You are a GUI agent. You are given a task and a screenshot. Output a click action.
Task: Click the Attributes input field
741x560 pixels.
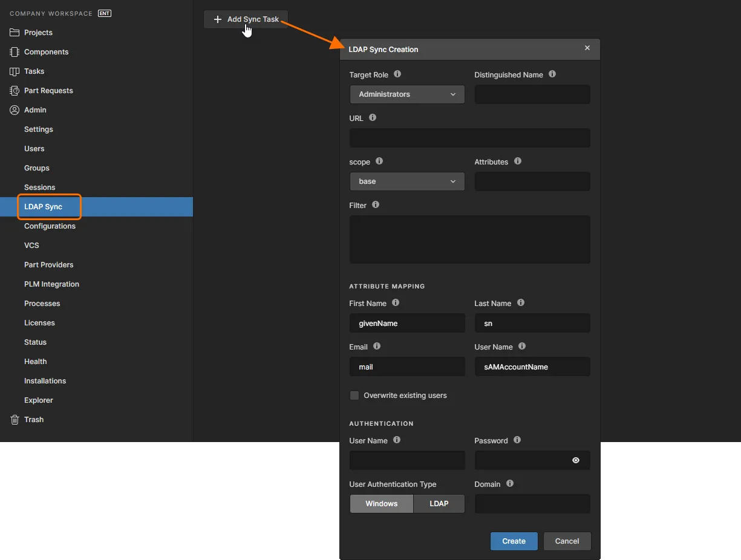click(x=532, y=181)
